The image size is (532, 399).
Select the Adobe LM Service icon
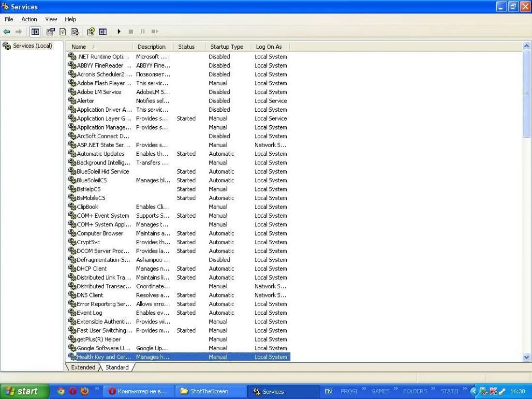[x=72, y=91]
